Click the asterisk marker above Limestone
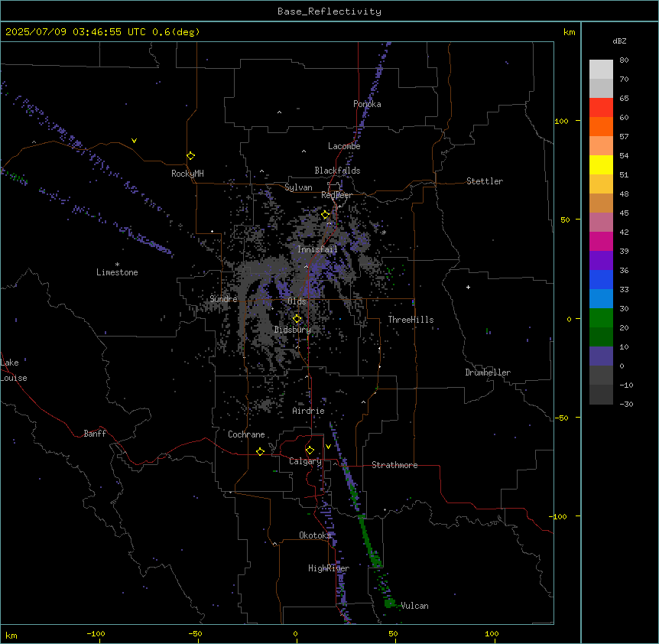Image resolution: width=659 pixels, height=644 pixels. point(117,265)
